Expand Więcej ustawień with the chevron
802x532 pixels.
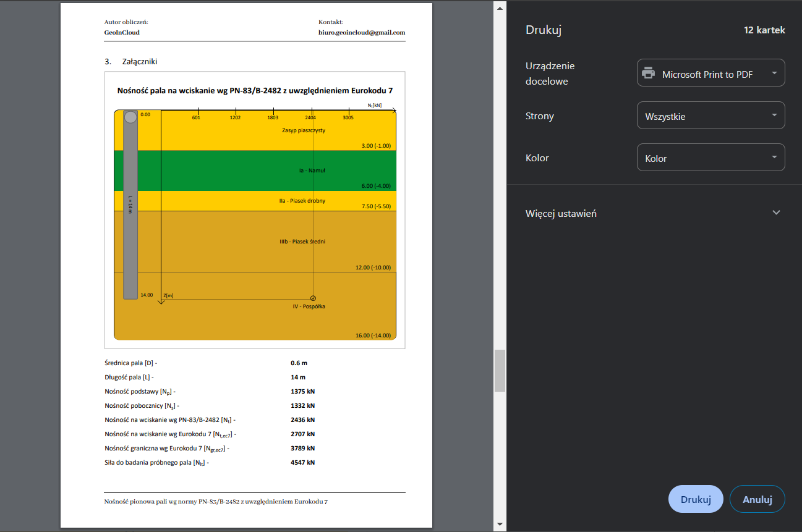777,213
